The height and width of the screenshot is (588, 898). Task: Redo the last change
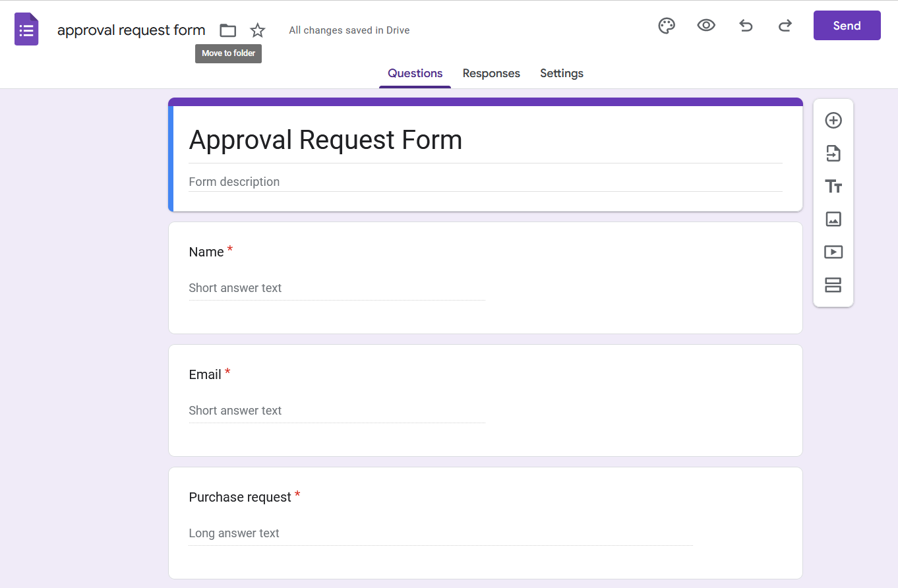click(785, 25)
